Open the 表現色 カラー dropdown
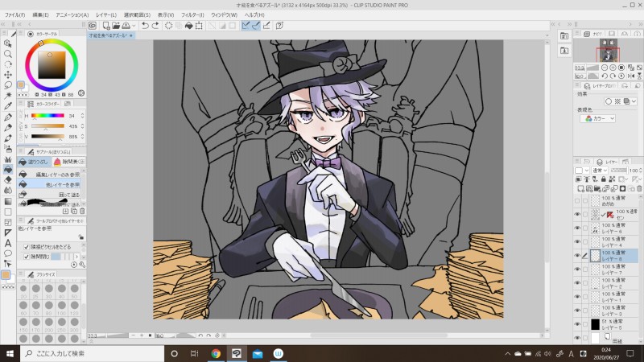644x362 pixels. tap(597, 118)
